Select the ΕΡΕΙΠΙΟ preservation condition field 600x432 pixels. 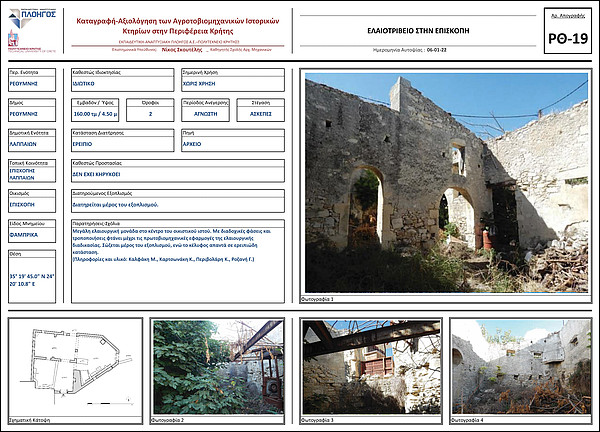(122, 140)
